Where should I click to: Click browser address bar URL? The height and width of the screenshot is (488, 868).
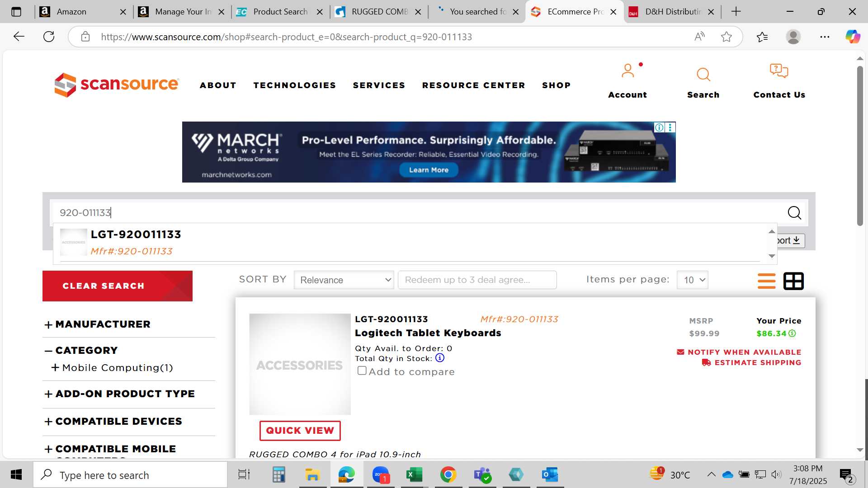(287, 37)
